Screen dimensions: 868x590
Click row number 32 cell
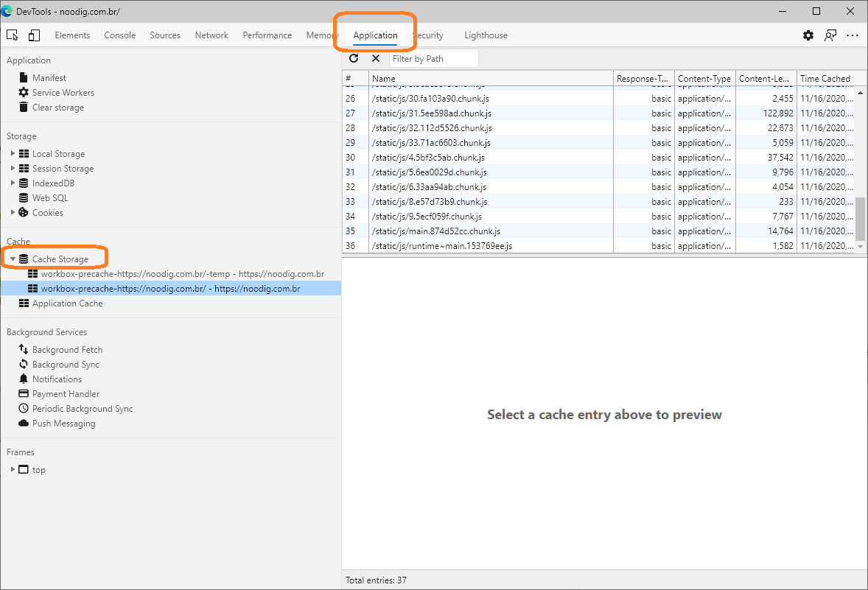click(355, 187)
